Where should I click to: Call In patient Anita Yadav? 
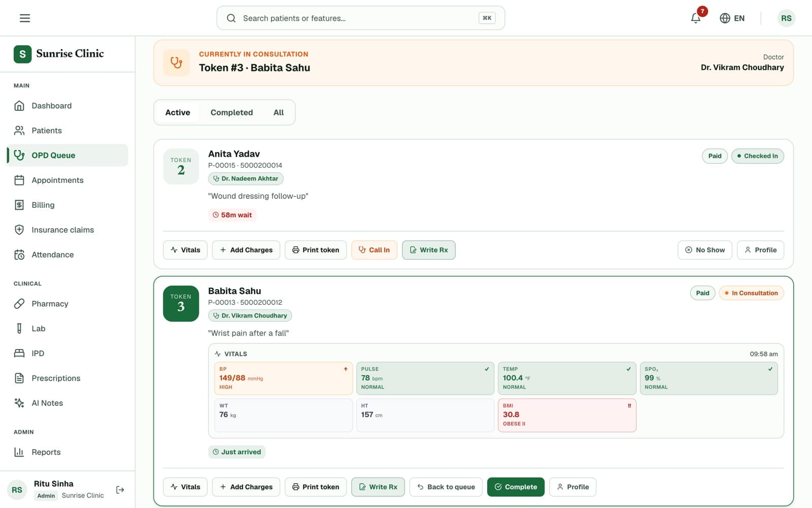(374, 250)
